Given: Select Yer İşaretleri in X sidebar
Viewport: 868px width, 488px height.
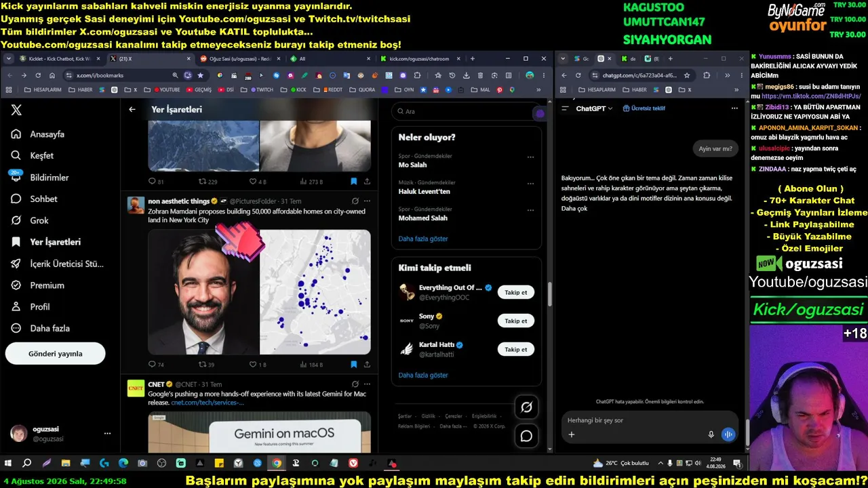Looking at the screenshot, I should tap(47, 242).
